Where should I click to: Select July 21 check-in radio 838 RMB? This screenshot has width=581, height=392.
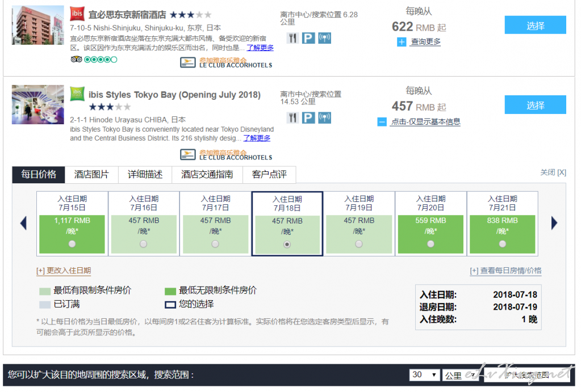[x=503, y=244]
